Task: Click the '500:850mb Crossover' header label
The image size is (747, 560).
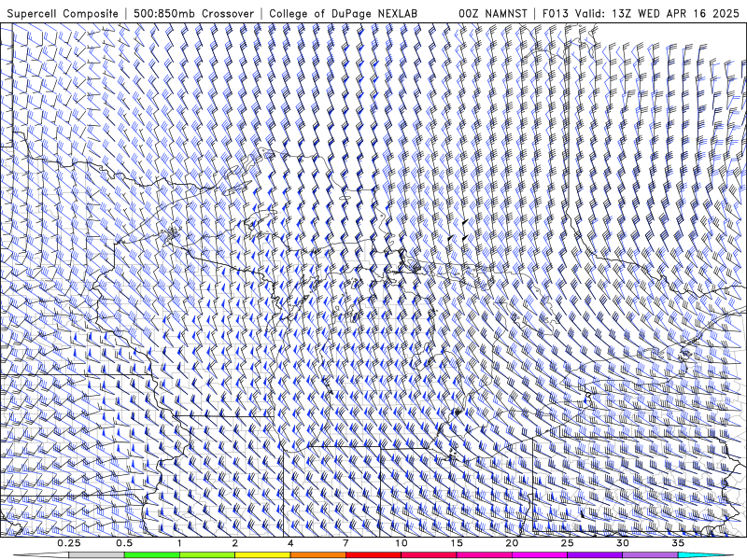Action: 193,13
